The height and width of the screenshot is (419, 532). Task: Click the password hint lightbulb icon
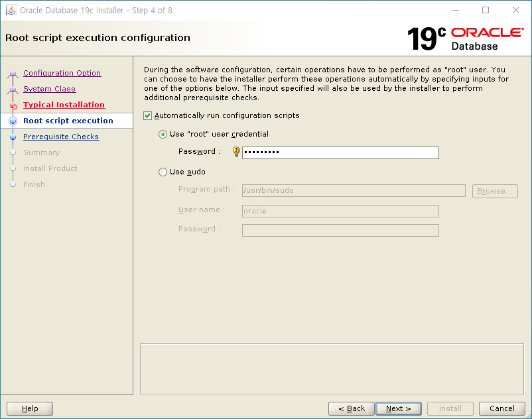tap(235, 152)
